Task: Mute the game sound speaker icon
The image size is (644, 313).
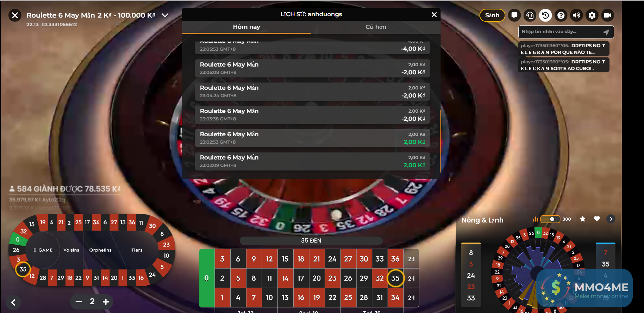Action: click(576, 15)
